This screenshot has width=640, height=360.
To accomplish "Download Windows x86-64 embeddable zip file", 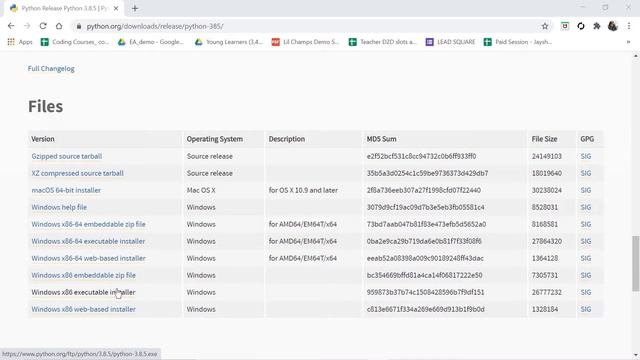I will [89, 224].
